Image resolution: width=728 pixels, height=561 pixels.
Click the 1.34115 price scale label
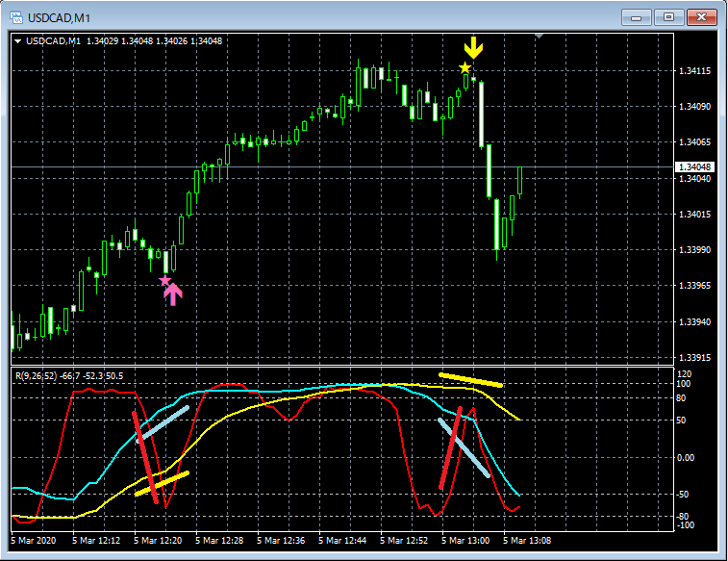click(x=694, y=71)
